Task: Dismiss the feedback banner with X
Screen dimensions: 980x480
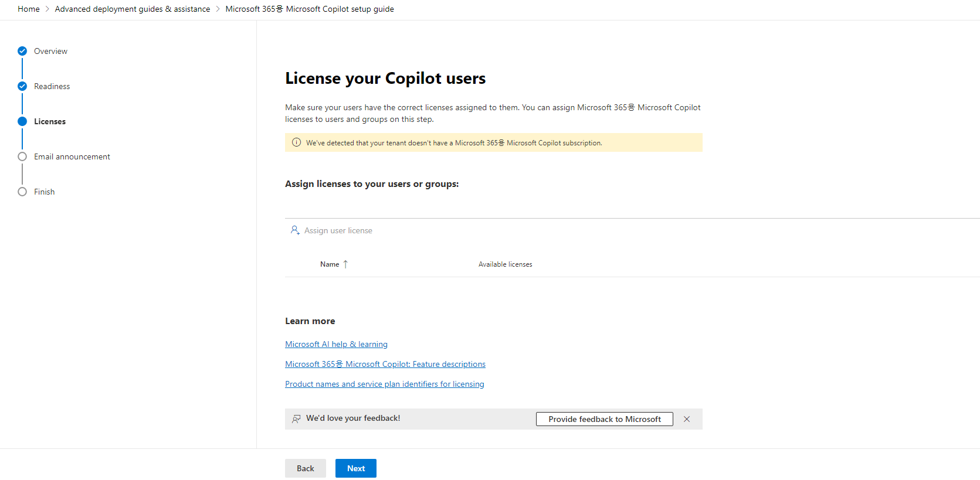Action: [x=687, y=419]
